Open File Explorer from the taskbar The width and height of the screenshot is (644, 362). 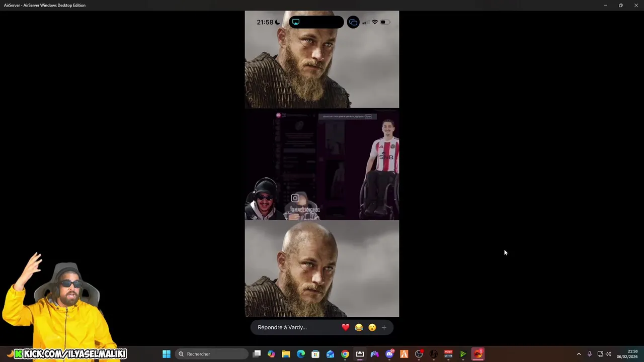click(286, 354)
